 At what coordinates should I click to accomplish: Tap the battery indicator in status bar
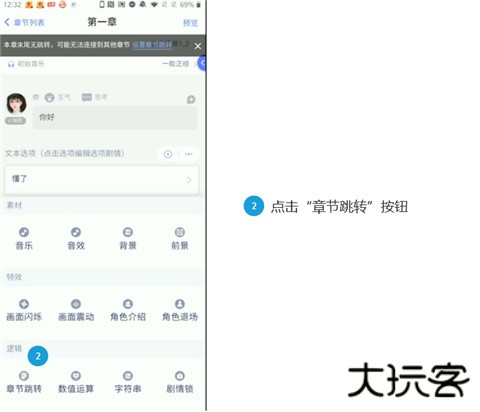click(x=198, y=5)
